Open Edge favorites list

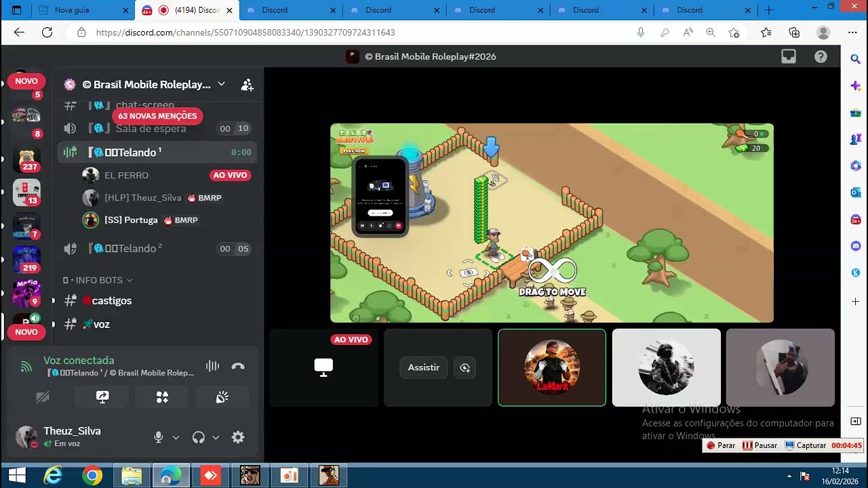[766, 33]
